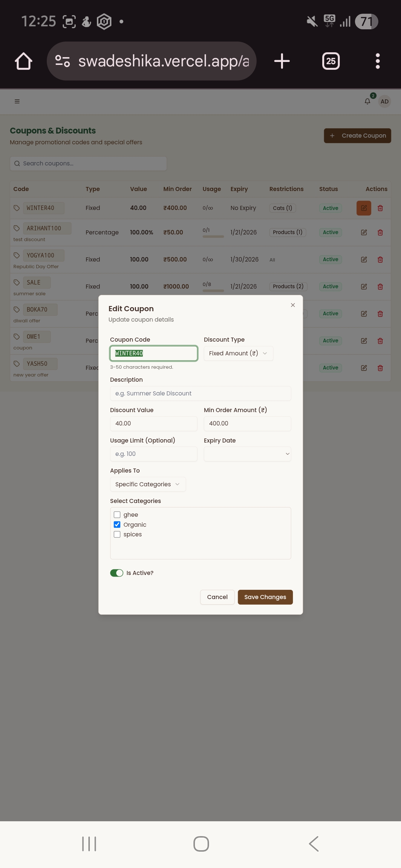
Task: Edit the SALE coupon
Action: (364, 287)
